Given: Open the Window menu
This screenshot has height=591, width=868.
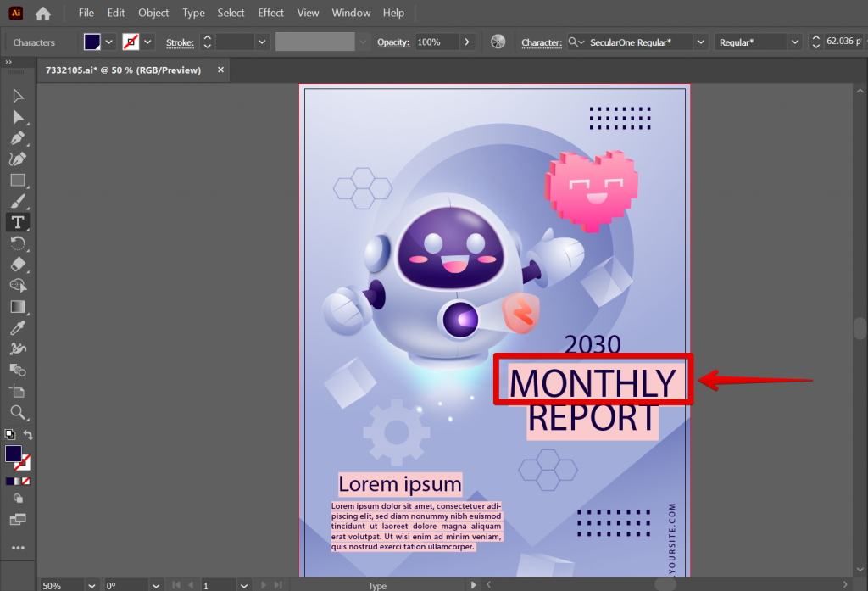Looking at the screenshot, I should tap(351, 13).
